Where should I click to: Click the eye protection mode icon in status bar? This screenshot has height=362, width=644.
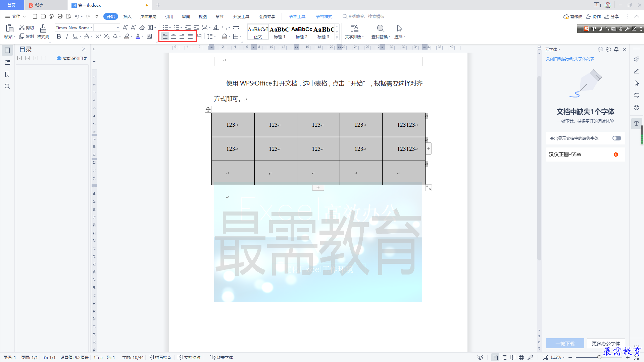pyautogui.click(x=480, y=357)
